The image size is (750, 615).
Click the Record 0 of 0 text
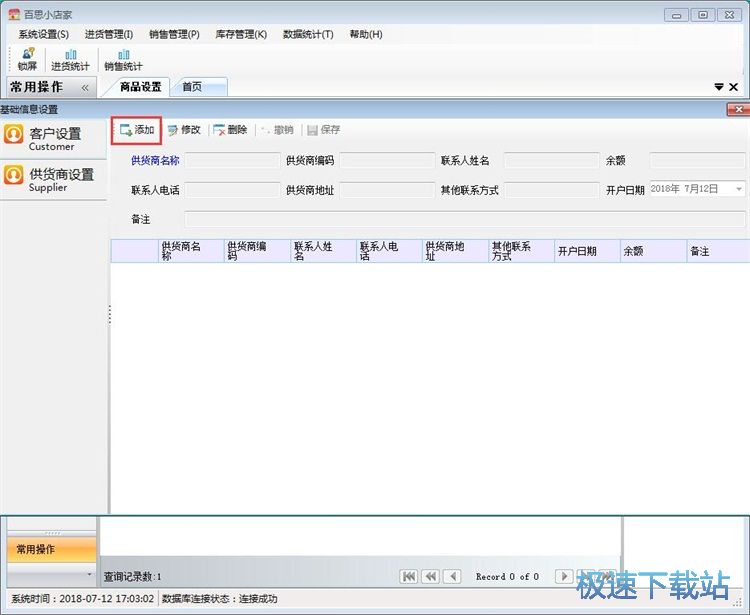tap(507, 577)
